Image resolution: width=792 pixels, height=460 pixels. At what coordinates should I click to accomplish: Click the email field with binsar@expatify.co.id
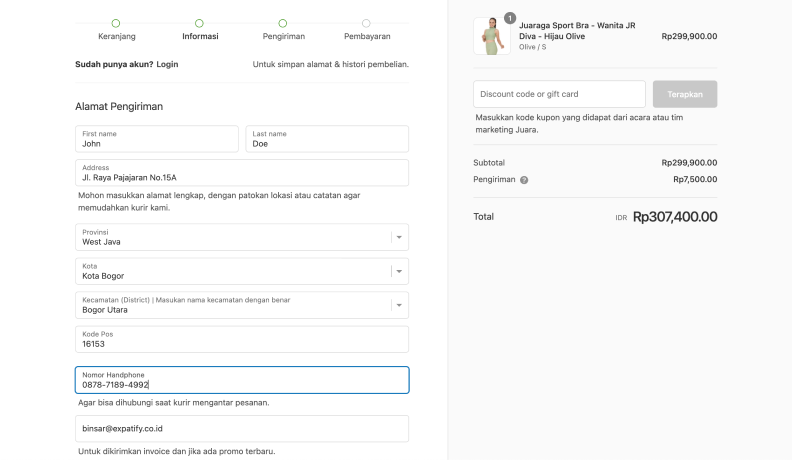(x=242, y=428)
